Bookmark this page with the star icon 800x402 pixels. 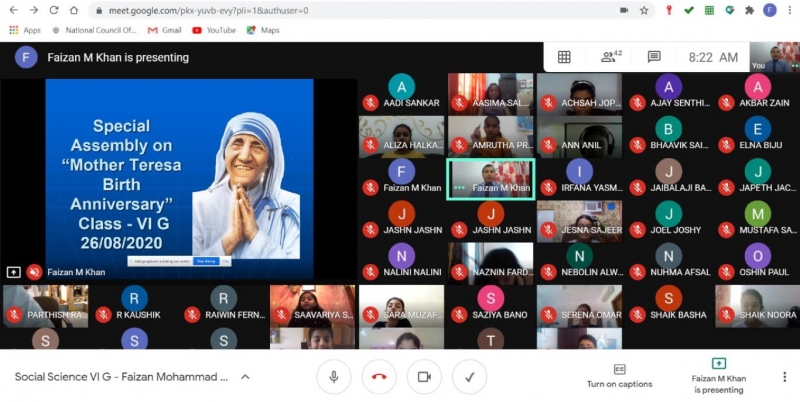[x=645, y=10]
